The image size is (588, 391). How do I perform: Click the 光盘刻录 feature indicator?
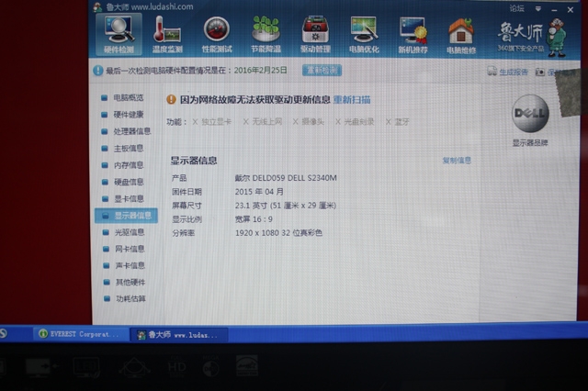coord(355,122)
